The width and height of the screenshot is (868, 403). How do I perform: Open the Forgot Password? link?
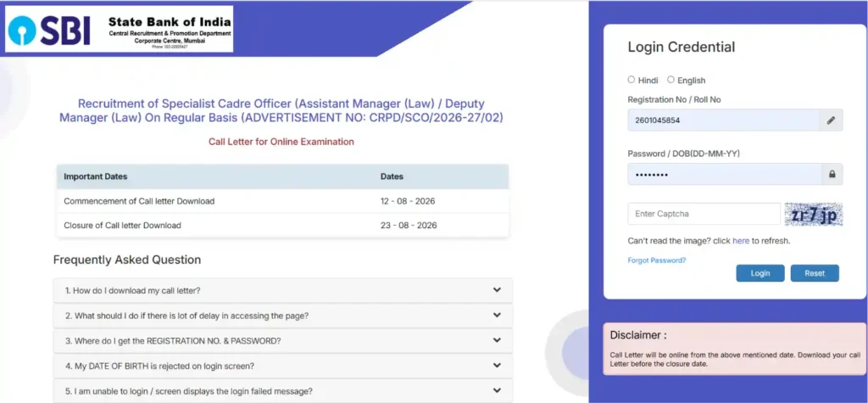coord(657,260)
